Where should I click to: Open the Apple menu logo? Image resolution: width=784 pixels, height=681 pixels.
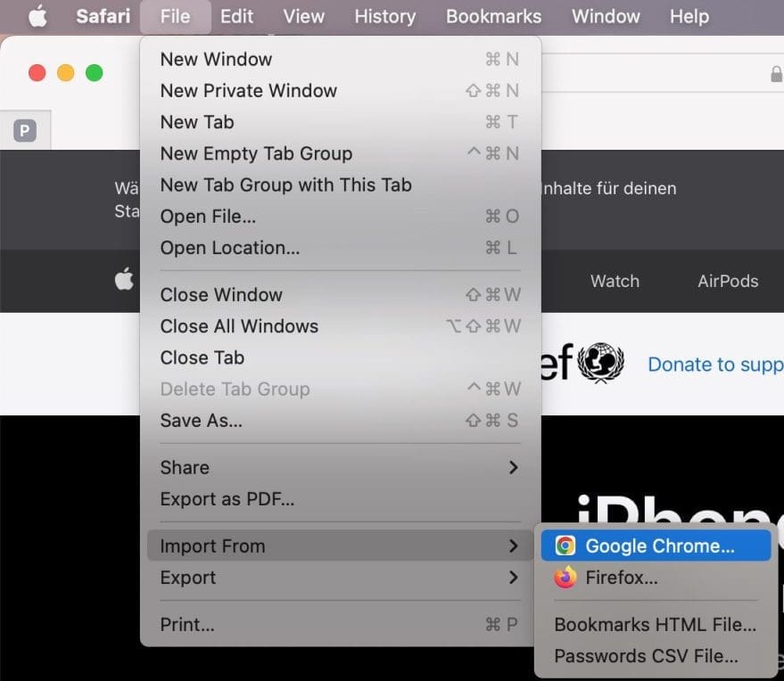(x=37, y=16)
